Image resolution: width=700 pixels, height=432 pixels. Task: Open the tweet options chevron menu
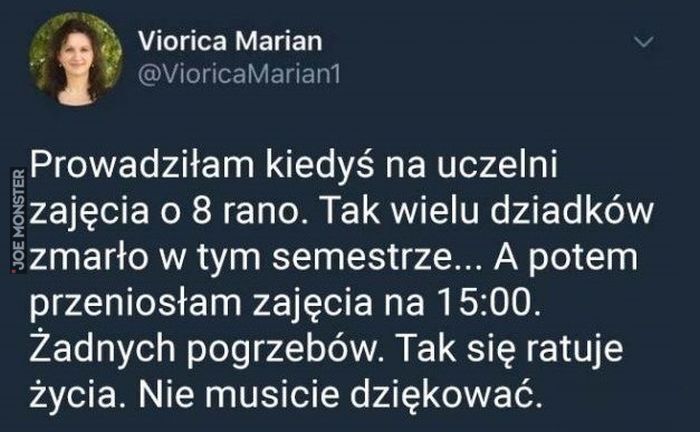644,42
